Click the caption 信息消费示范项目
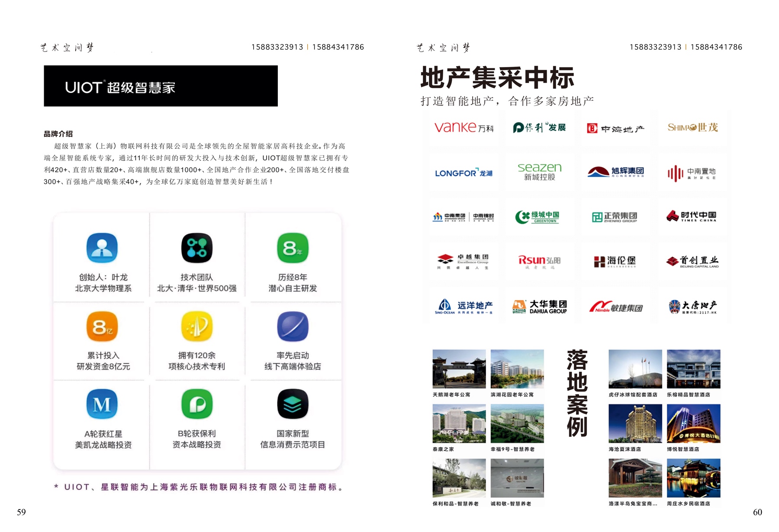 [x=293, y=445]
